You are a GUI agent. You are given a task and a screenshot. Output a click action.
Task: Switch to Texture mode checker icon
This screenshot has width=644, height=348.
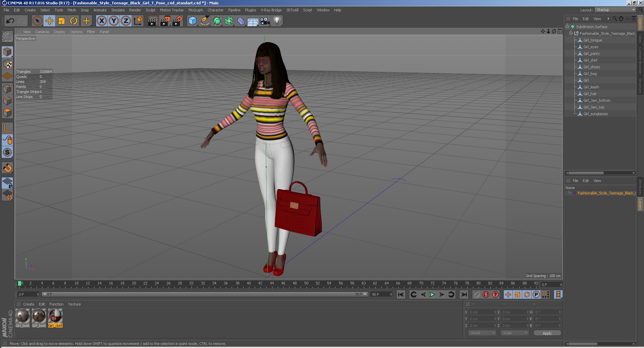pyautogui.click(x=7, y=64)
